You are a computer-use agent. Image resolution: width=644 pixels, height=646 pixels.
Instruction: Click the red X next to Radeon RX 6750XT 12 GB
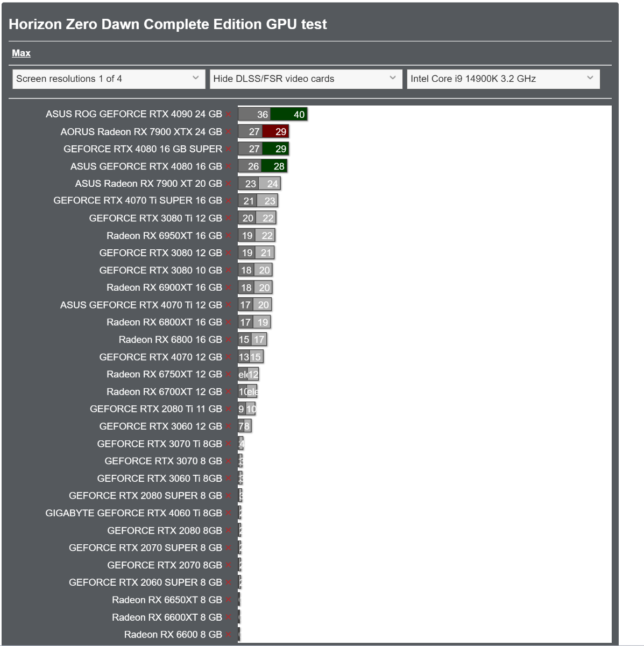tap(229, 375)
